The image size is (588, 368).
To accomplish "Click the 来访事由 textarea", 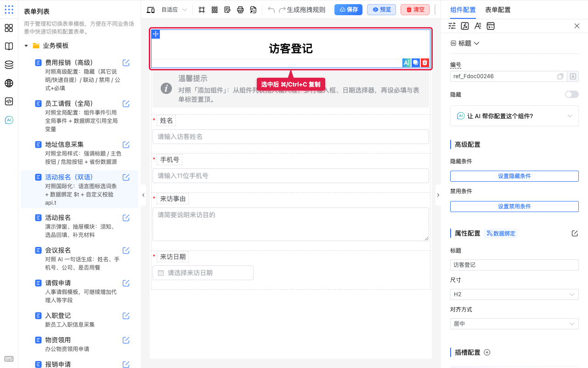I will [291, 224].
